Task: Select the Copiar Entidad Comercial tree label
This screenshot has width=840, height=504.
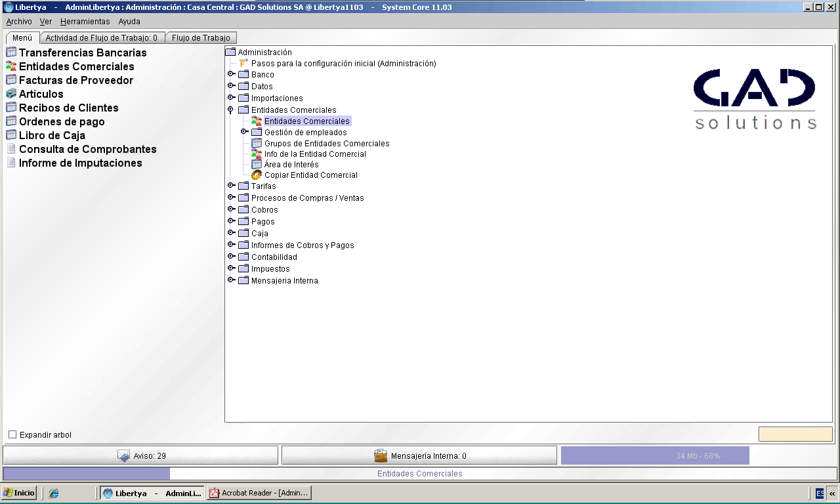Action: pyautogui.click(x=311, y=175)
